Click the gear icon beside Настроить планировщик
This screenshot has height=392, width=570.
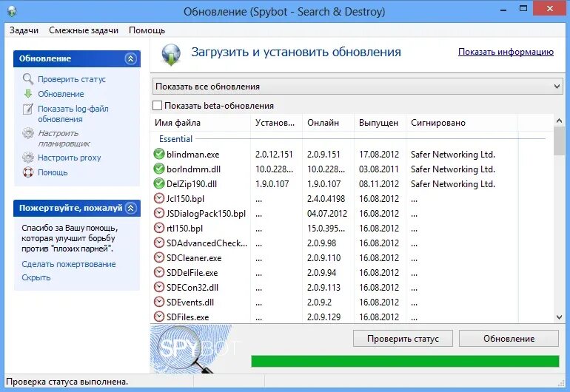(28, 133)
